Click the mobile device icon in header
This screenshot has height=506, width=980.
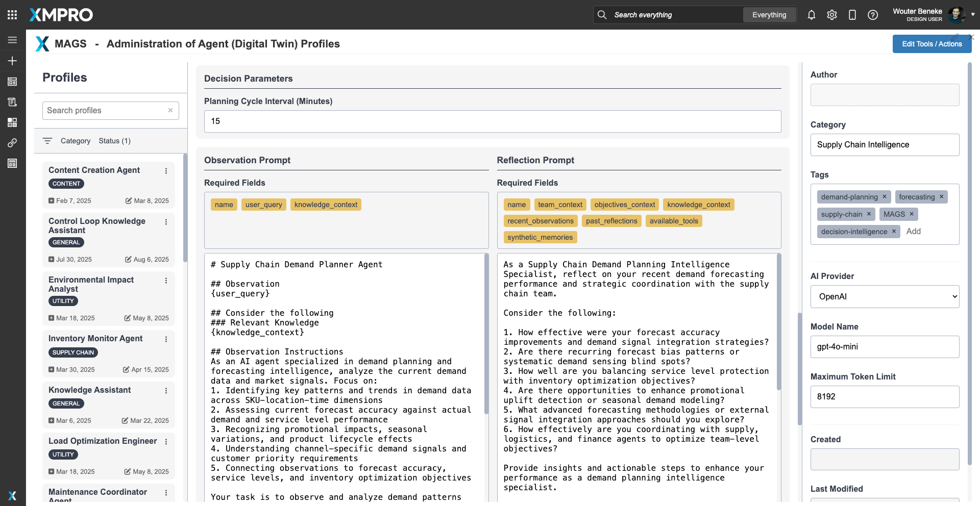pos(852,15)
